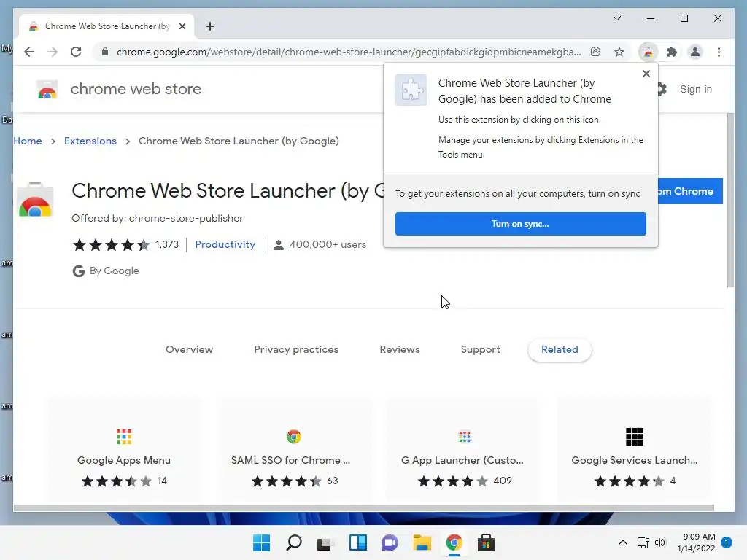Screen dimensions: 747x560
Task: Open Teams Chat on the taskbar
Action: coord(390,542)
